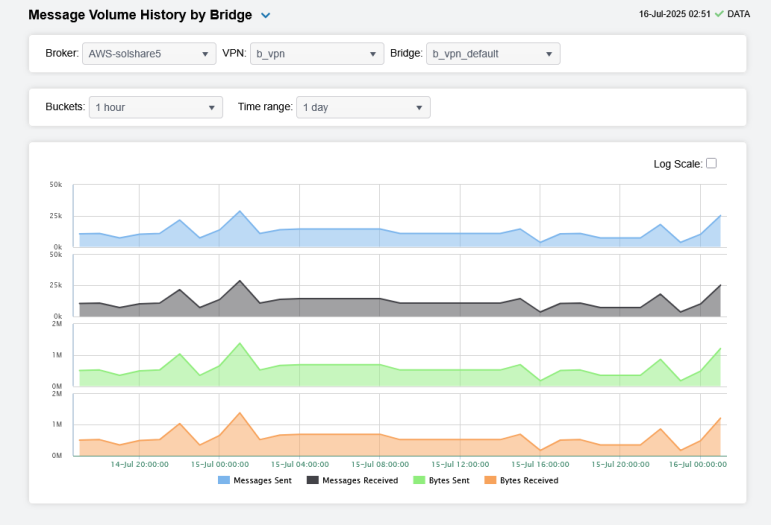Image resolution: width=771 pixels, height=525 pixels.
Task: Click the Bytes Received legend label
Action: [529, 480]
